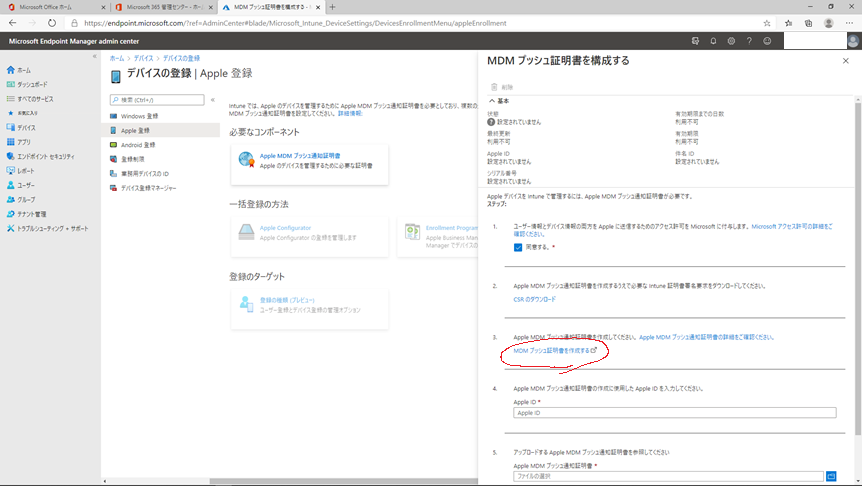862x486 pixels.
Task: Click Create MDM push certificate link
Action: [x=555, y=350]
